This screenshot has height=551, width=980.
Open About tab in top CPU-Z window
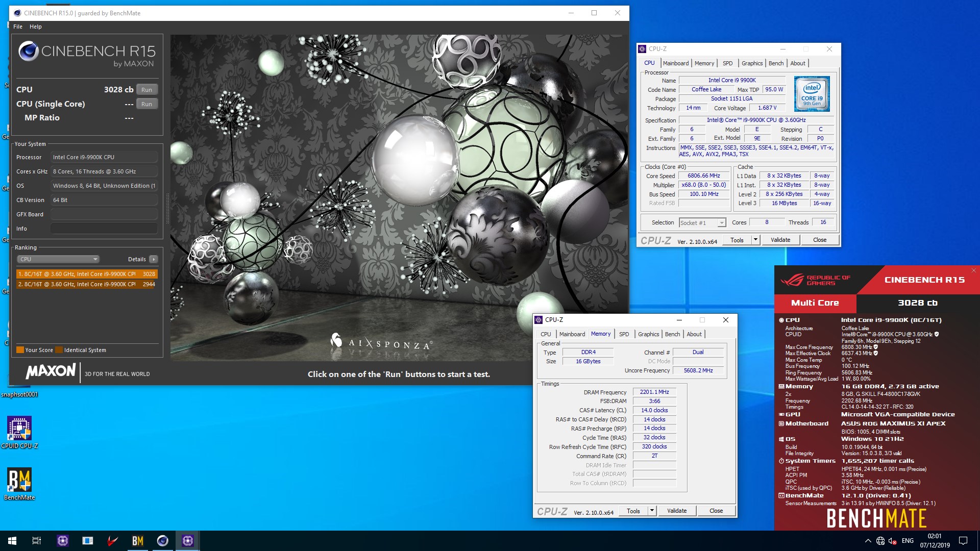798,63
